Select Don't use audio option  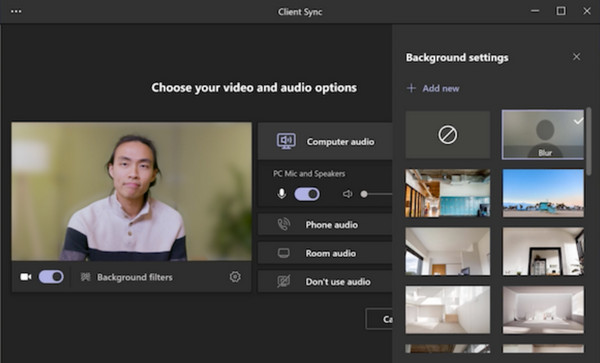[x=325, y=282]
